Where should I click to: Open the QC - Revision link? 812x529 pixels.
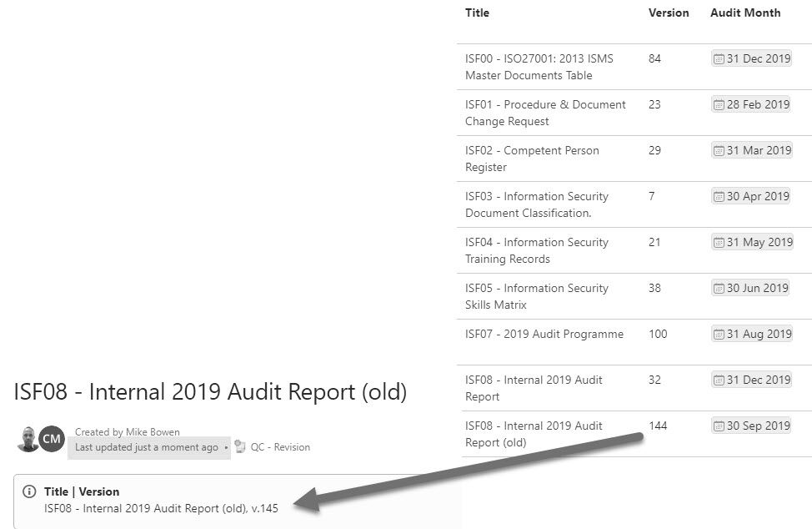280,447
